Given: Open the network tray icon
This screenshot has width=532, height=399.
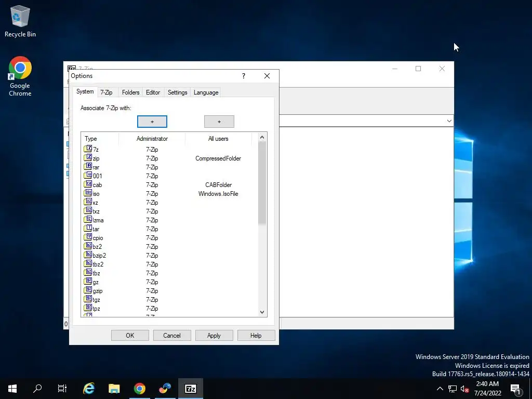Looking at the screenshot, I should click(x=453, y=389).
